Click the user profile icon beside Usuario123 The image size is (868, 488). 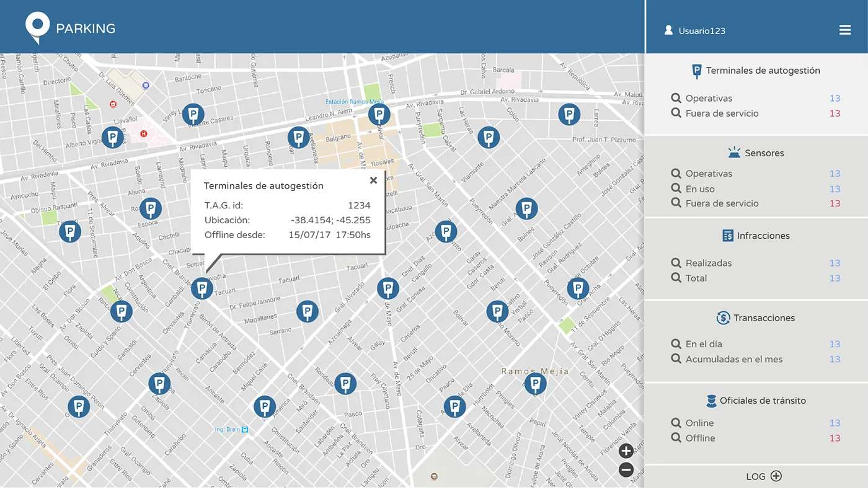[668, 30]
